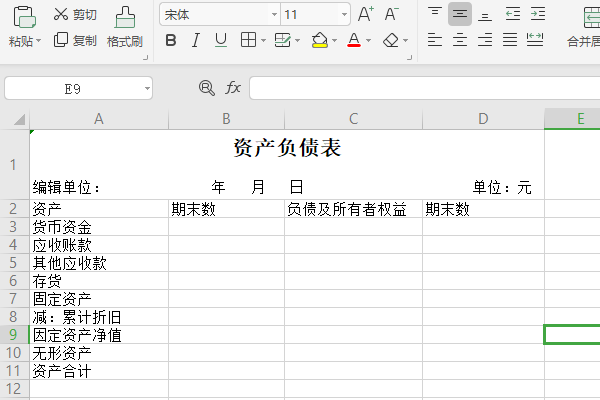Click the Paste (粘贴) clipboard button
The width and height of the screenshot is (600, 400).
23,17
